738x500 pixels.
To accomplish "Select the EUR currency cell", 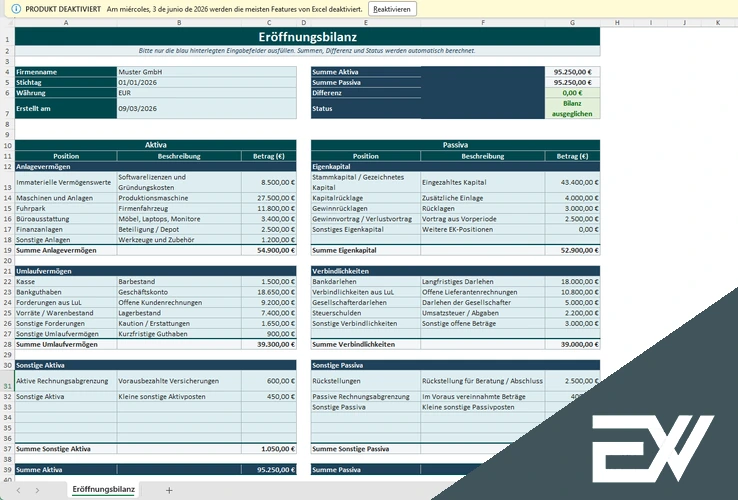I will pos(207,93).
